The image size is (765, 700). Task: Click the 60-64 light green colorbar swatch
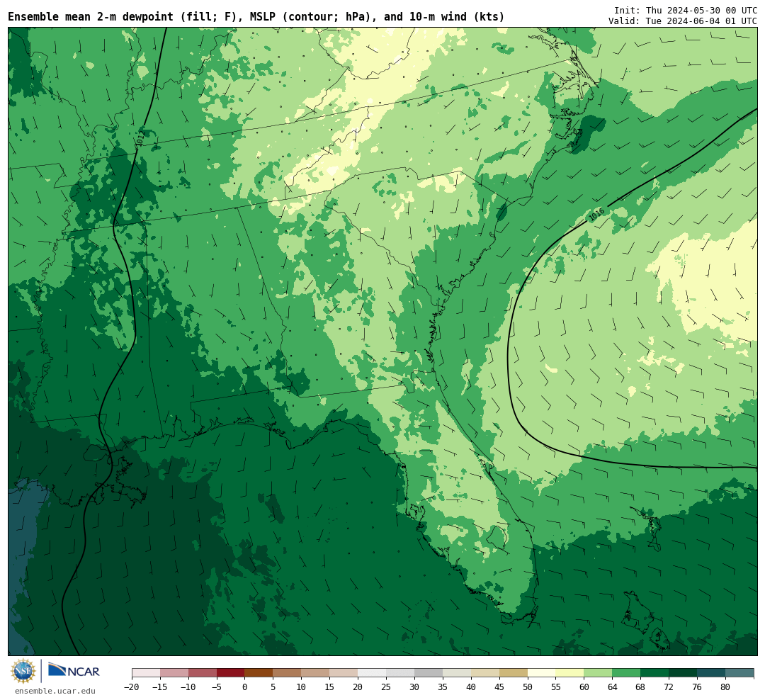coord(598,673)
